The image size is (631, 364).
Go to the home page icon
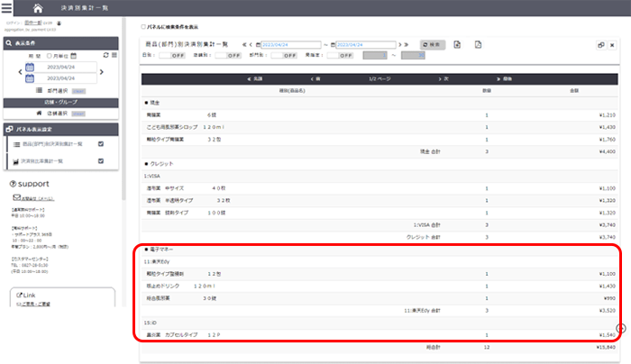(38, 8)
